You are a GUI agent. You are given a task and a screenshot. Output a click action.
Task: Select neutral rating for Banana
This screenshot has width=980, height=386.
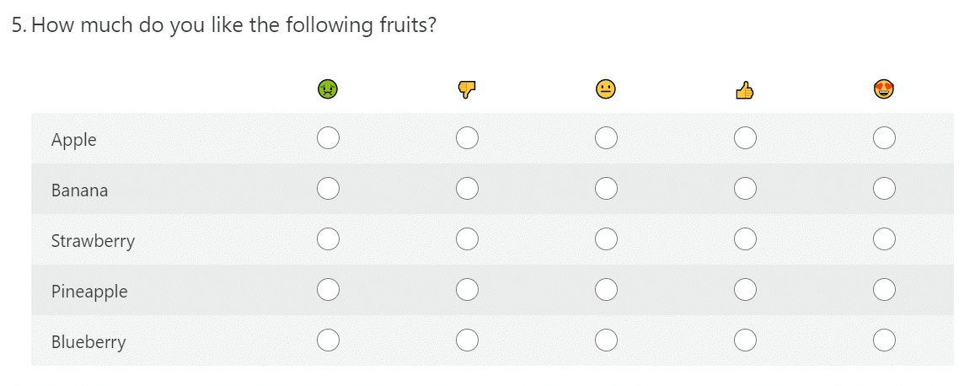coord(606,188)
